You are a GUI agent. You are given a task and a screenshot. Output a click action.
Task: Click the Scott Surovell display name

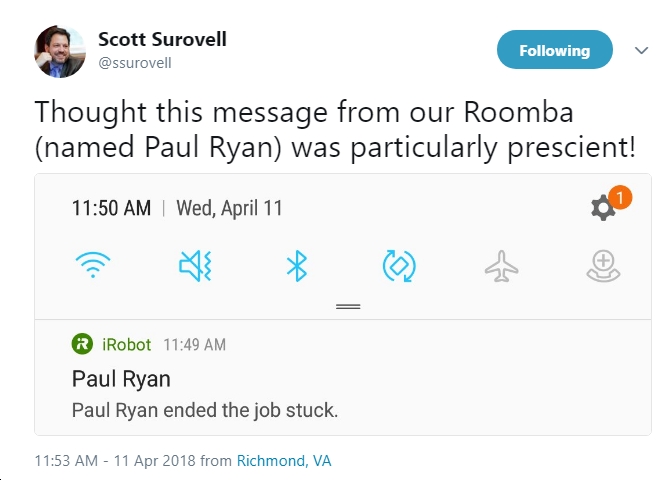[162, 39]
